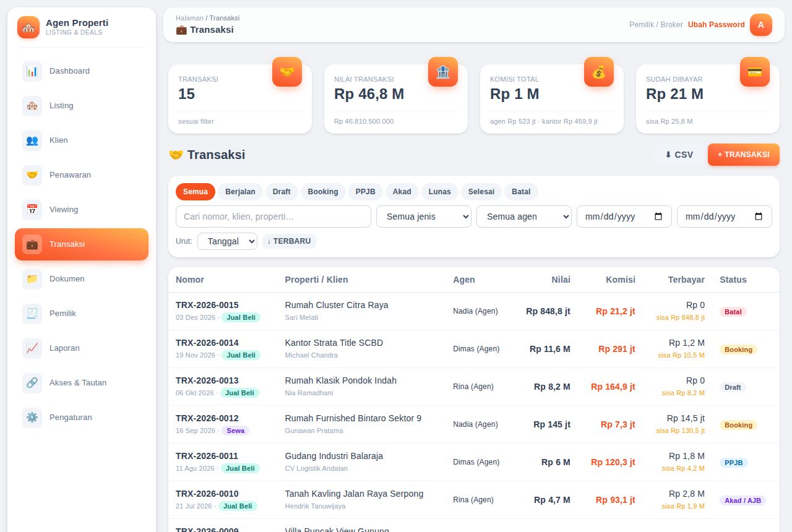Toggle the Terbaru sort direction button
Image resolution: width=792 pixels, height=532 pixels.
pos(289,241)
